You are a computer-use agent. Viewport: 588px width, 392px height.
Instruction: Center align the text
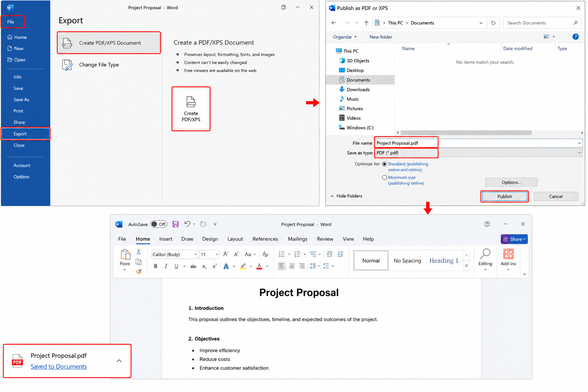pyautogui.click(x=292, y=266)
